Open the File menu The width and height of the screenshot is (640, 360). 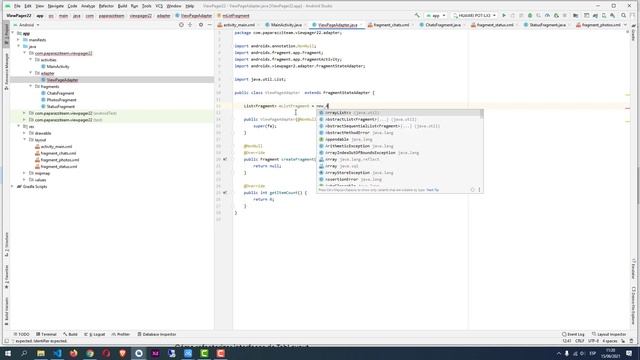17,6
